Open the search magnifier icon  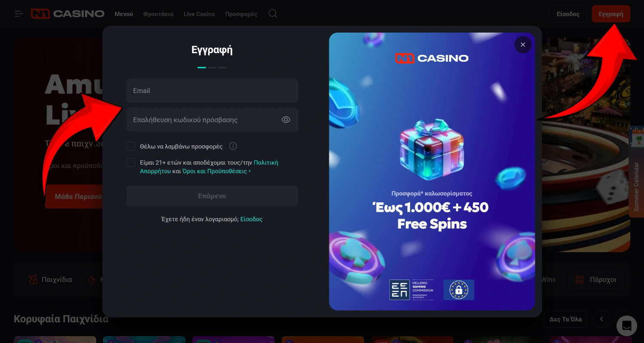point(273,13)
